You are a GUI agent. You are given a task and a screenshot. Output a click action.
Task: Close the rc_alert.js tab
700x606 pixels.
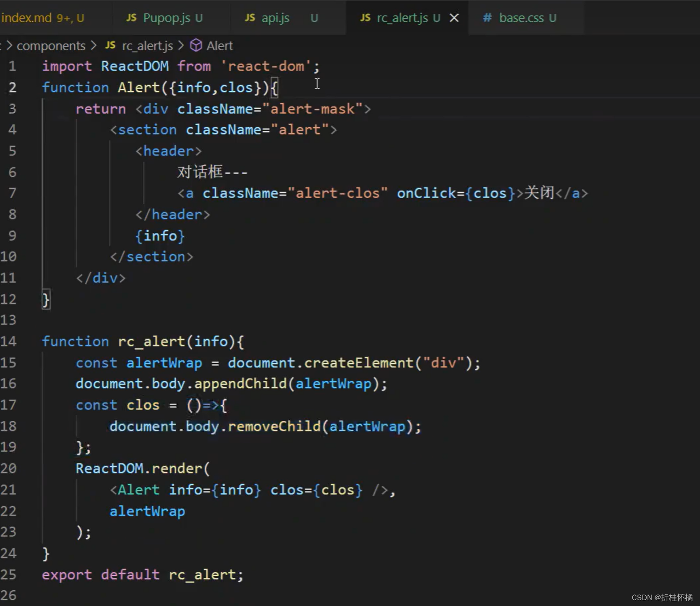[x=454, y=18]
